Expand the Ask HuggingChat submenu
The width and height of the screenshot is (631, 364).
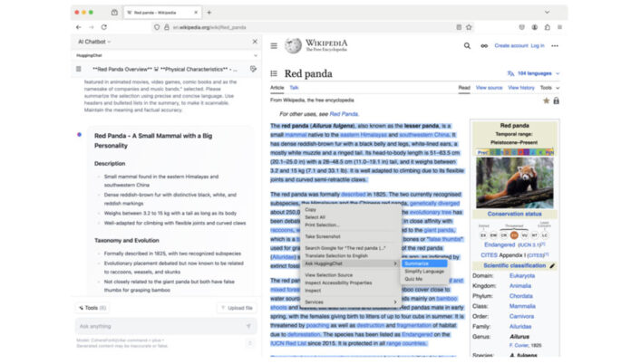(x=351, y=263)
